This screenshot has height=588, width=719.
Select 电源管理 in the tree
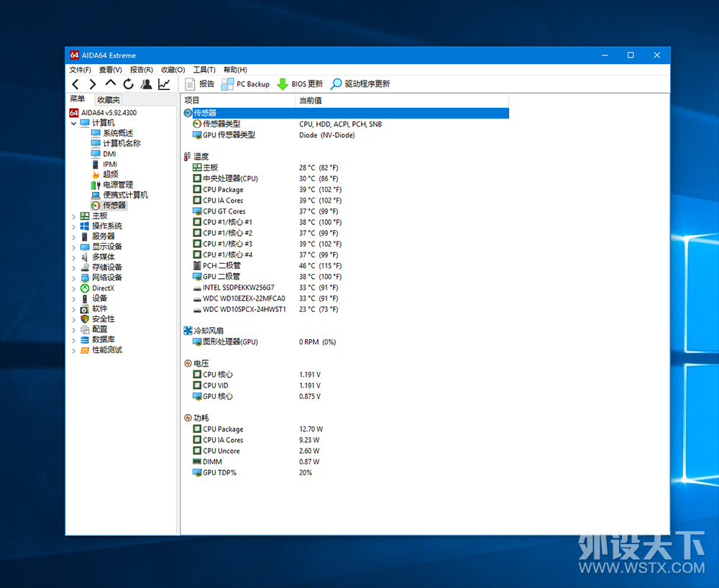tap(112, 185)
